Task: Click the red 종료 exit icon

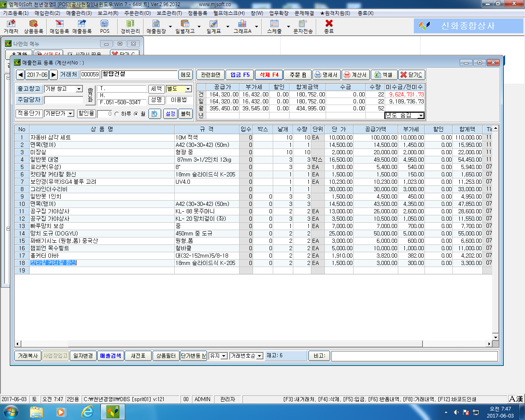Action: (329, 27)
